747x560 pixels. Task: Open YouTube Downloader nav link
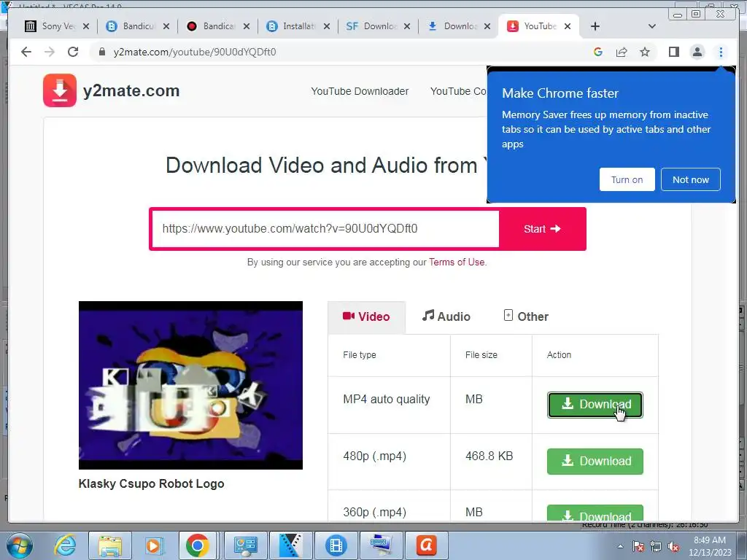point(360,91)
